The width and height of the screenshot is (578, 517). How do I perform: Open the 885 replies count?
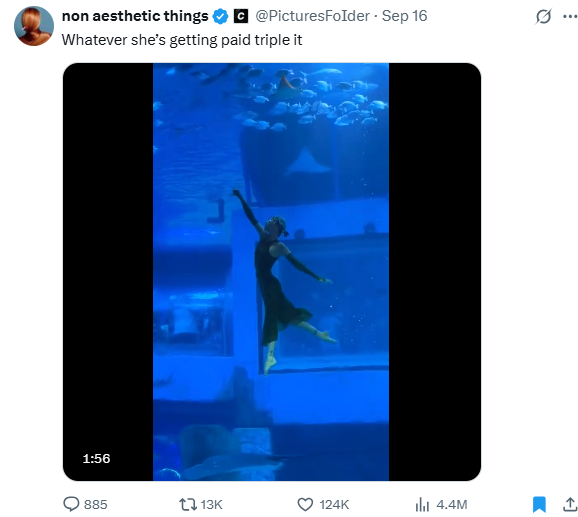[x=95, y=504]
